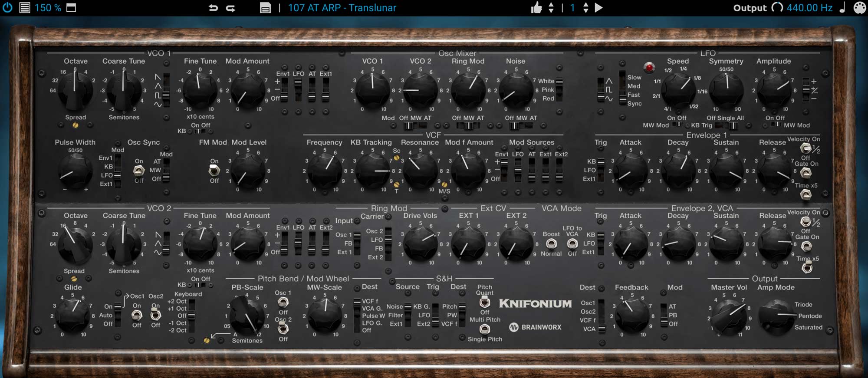Toggle the FM Mod On/Off switch
Screen dimensions: 868x378
point(214,171)
